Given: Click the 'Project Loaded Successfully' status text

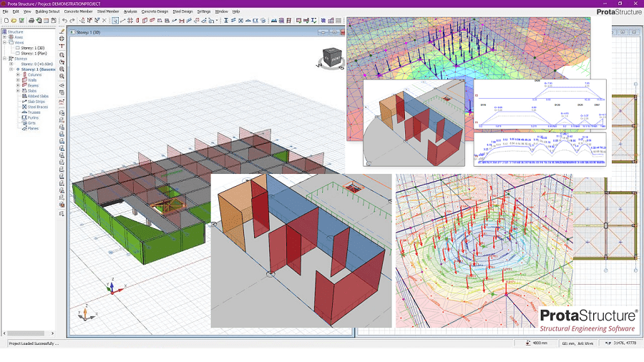Looking at the screenshot, I should pos(34,343).
